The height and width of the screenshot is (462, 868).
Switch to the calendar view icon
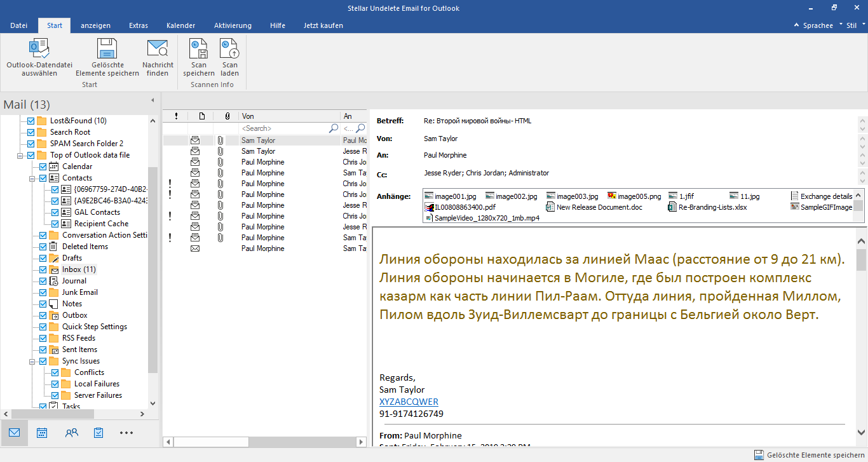[x=42, y=433]
